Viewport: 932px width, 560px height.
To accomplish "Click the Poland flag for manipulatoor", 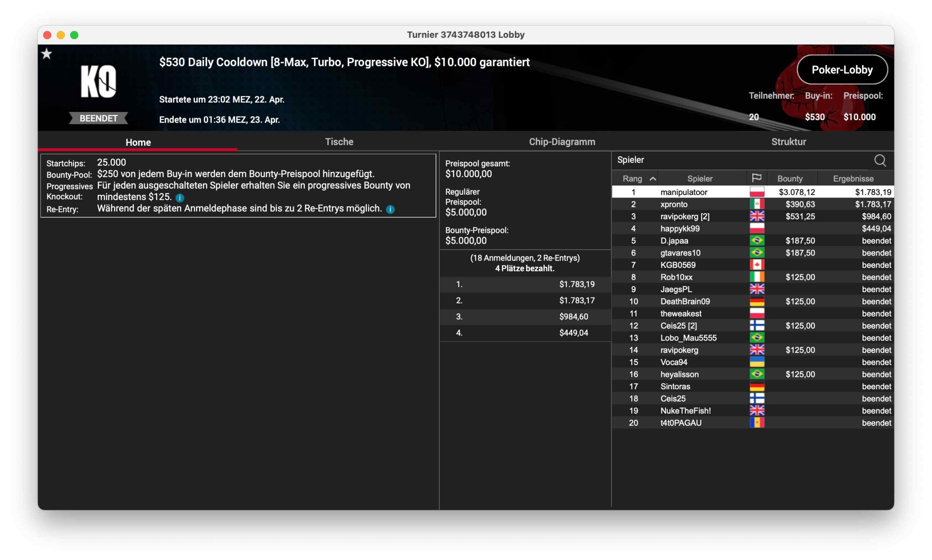I will point(757,192).
